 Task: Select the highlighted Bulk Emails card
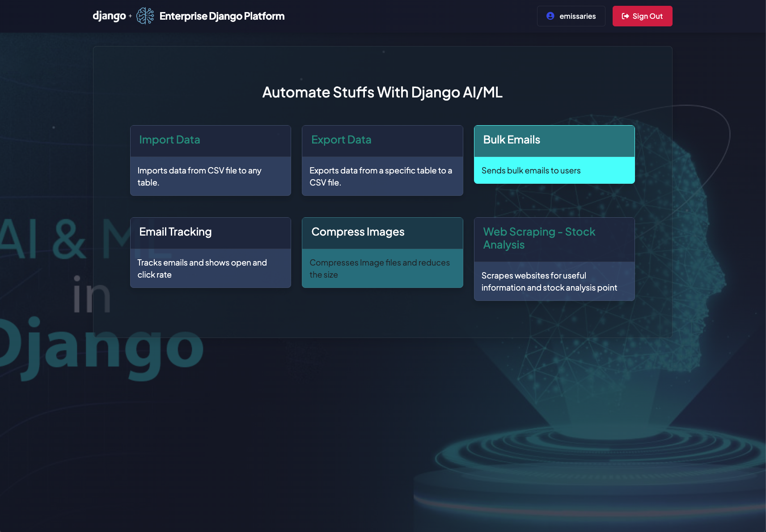click(554, 155)
